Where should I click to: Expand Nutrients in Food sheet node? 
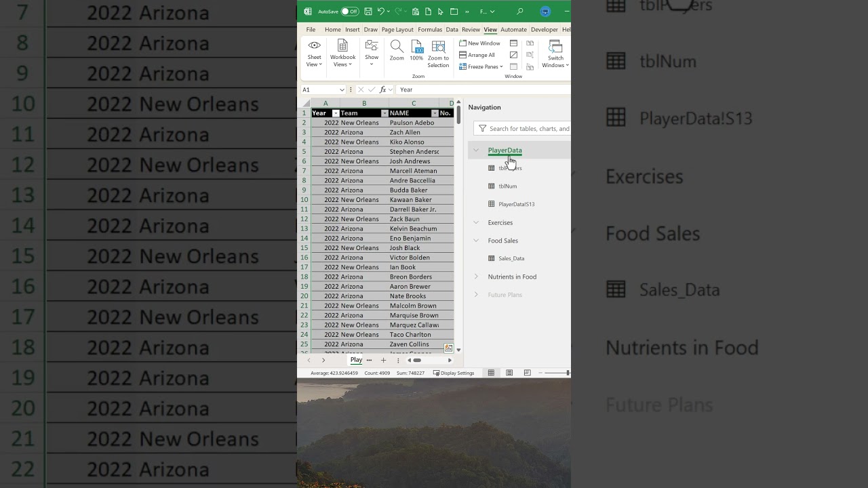tap(476, 277)
